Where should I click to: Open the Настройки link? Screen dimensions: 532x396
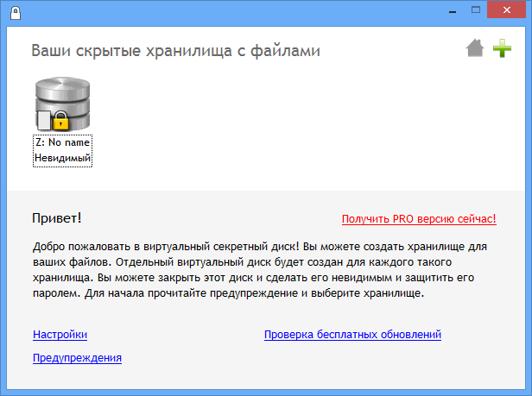pyautogui.click(x=60, y=335)
